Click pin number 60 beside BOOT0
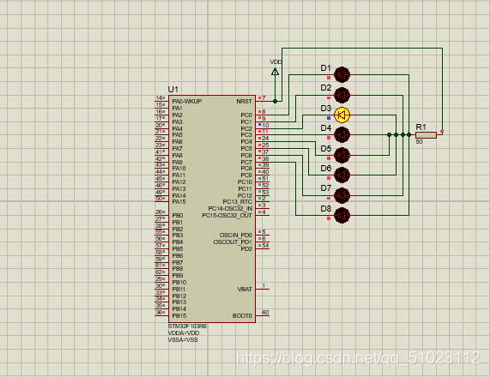This screenshot has height=377, width=490. (265, 312)
